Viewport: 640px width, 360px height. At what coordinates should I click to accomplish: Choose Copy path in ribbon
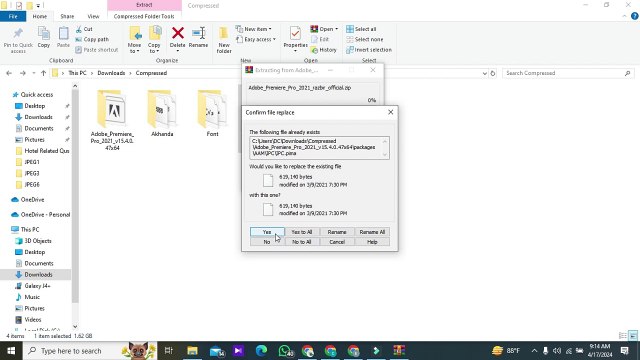click(92, 39)
